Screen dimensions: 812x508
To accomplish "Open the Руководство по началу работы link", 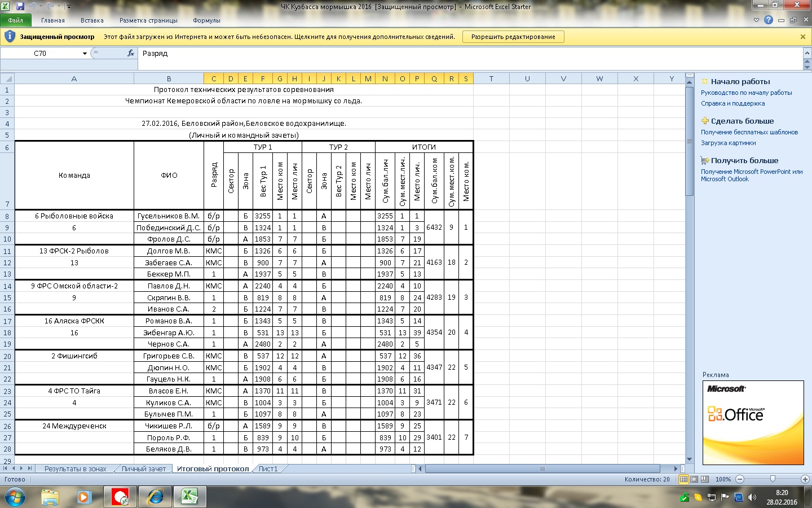I will (x=746, y=93).
